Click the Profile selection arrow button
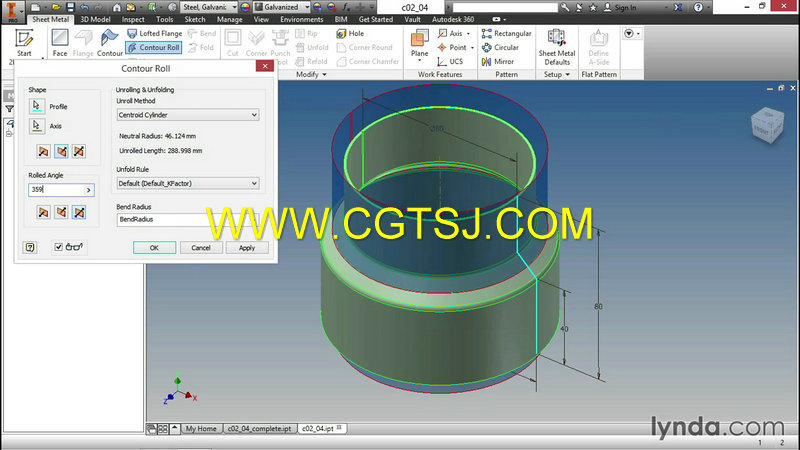The image size is (800, 450). (37, 106)
